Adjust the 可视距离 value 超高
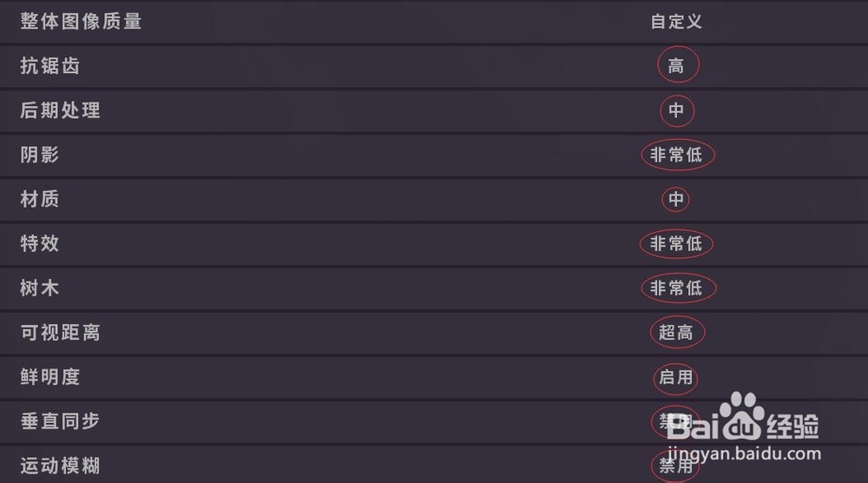The image size is (868, 483). pos(676,333)
